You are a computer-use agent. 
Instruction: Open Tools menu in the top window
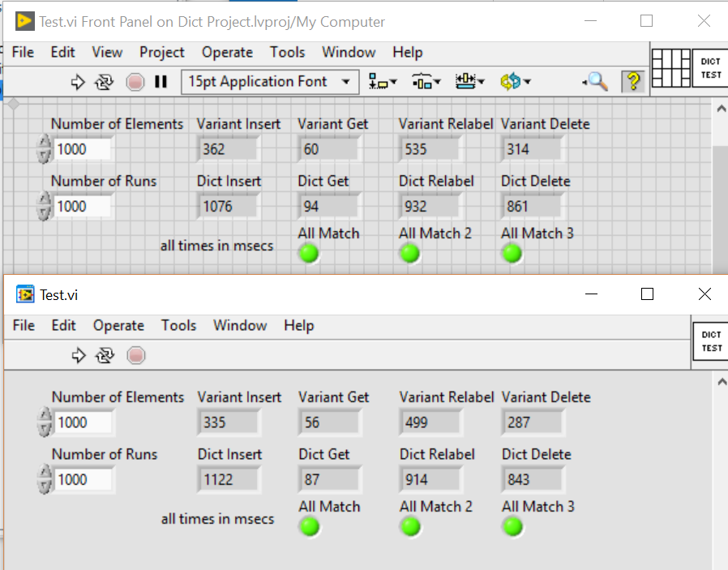288,52
